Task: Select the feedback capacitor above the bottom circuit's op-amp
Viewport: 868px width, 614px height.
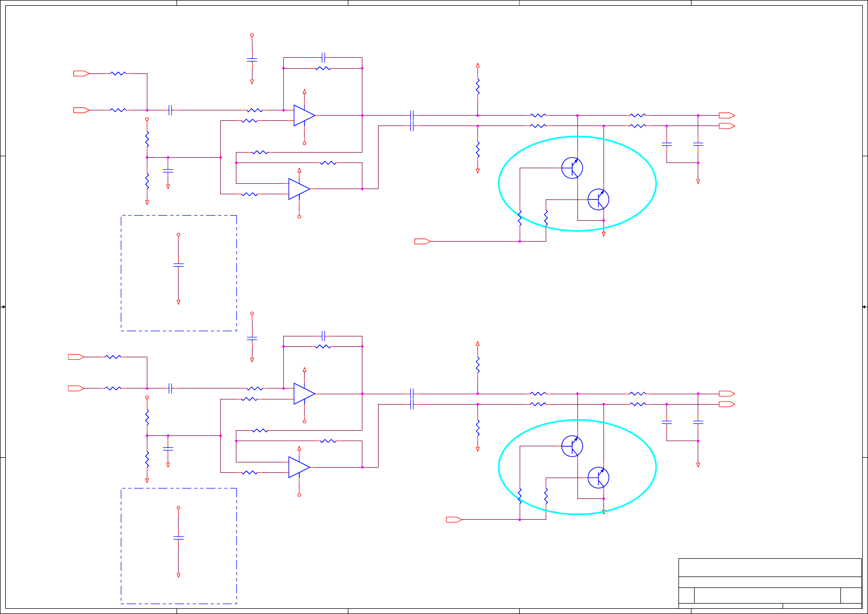Action: coord(323,335)
